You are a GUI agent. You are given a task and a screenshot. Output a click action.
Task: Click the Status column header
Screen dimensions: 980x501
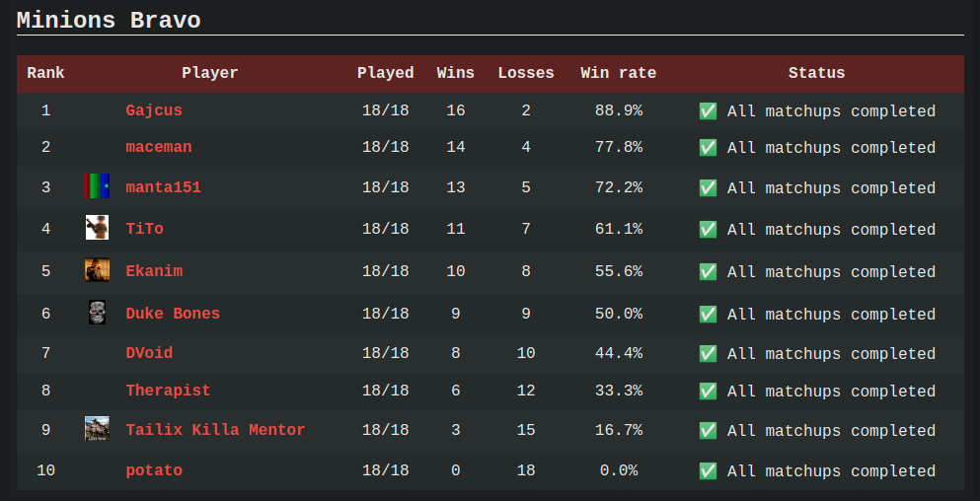click(x=816, y=73)
